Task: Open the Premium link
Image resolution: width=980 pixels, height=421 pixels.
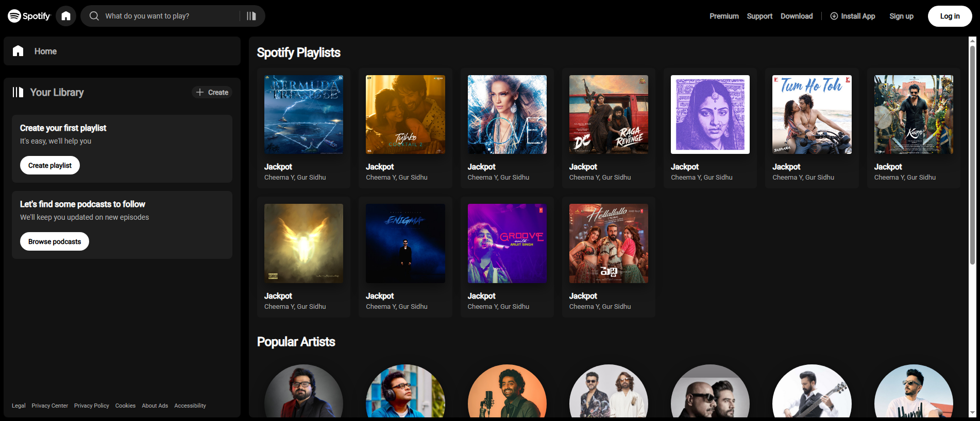Action: [x=724, y=16]
